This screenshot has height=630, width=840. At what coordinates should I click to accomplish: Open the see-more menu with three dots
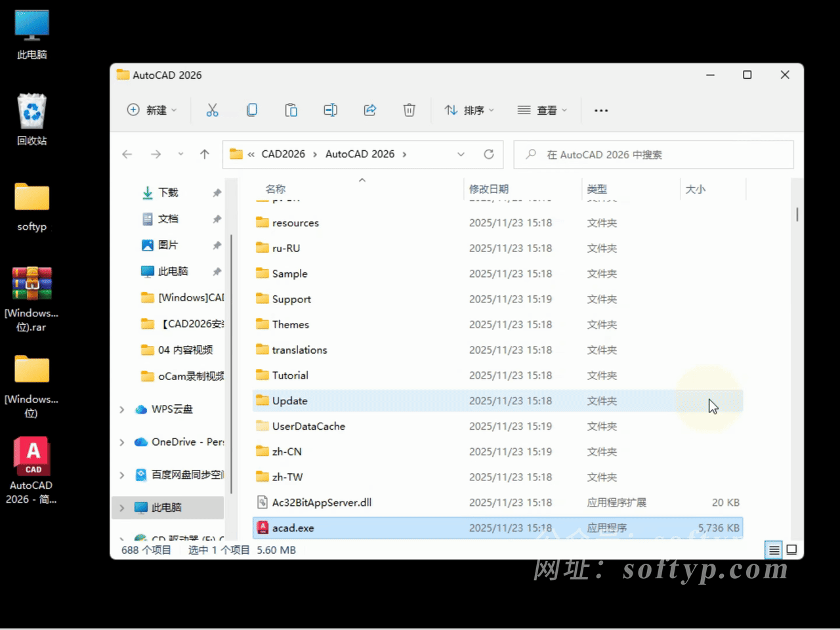600,110
